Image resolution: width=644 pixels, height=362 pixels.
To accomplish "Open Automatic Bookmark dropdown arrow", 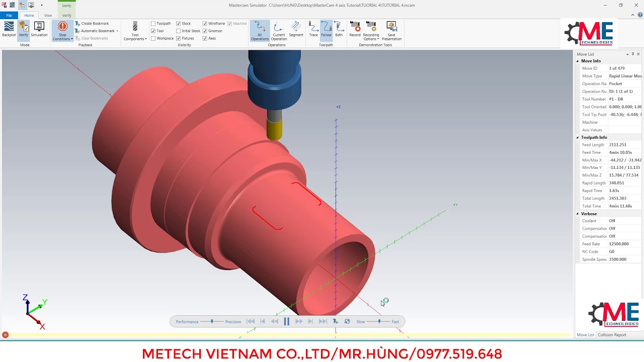I will point(117,31).
